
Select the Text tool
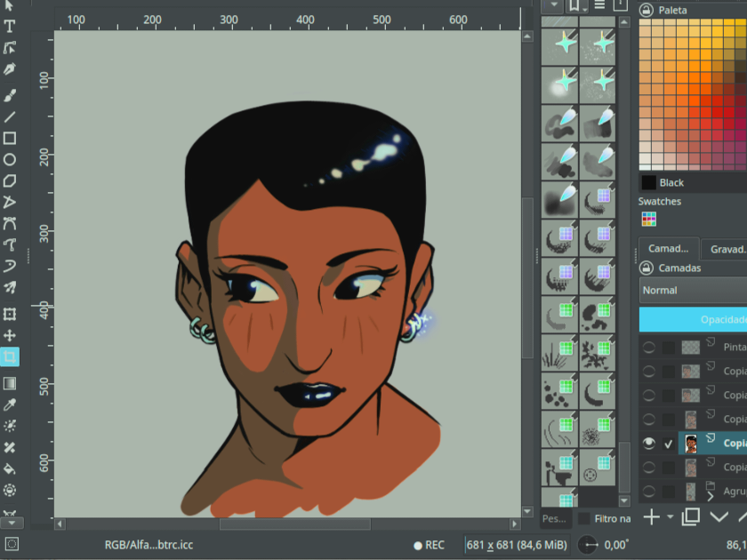point(10,26)
